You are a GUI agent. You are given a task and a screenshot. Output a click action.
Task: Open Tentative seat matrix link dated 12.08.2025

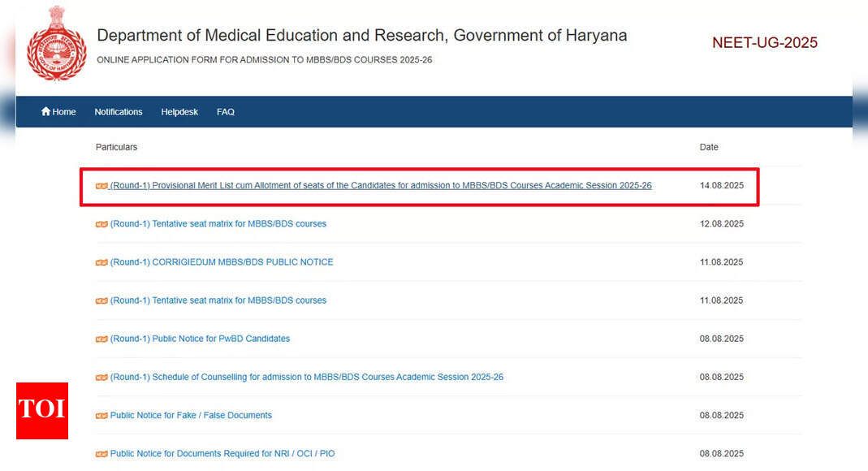click(x=218, y=223)
